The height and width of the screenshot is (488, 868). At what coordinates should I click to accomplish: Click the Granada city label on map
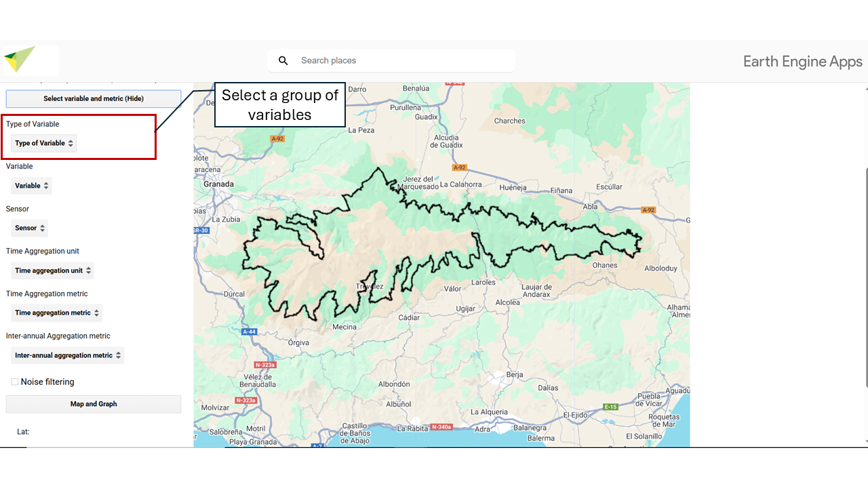pos(218,184)
